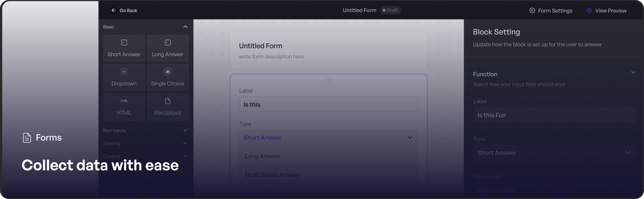Click the View Preview eye icon

(589, 10)
